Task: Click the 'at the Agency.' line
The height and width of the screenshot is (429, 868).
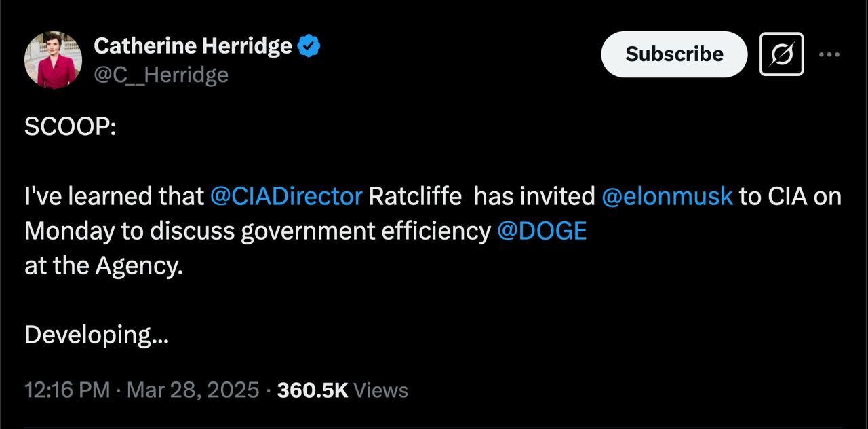Action: (104, 265)
